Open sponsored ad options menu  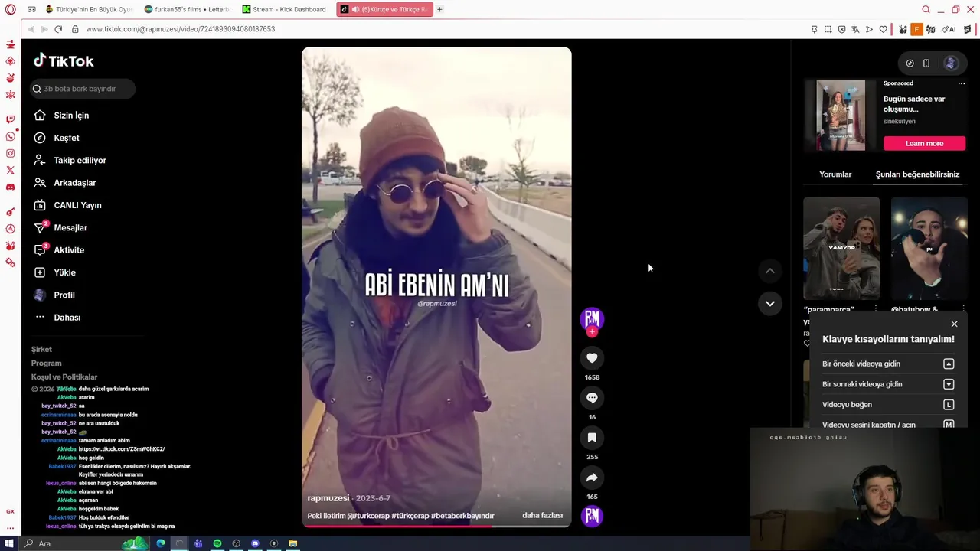coord(962,83)
